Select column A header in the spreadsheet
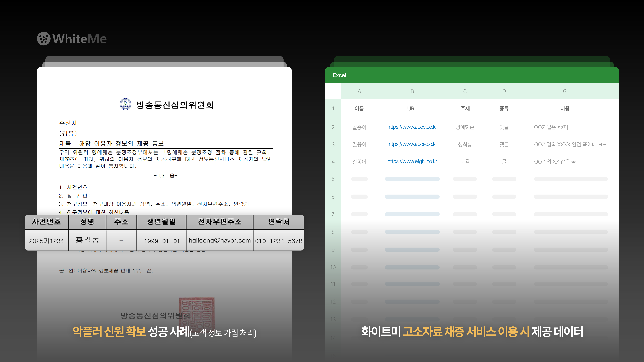Image resolution: width=644 pixels, height=362 pixels. pyautogui.click(x=359, y=91)
